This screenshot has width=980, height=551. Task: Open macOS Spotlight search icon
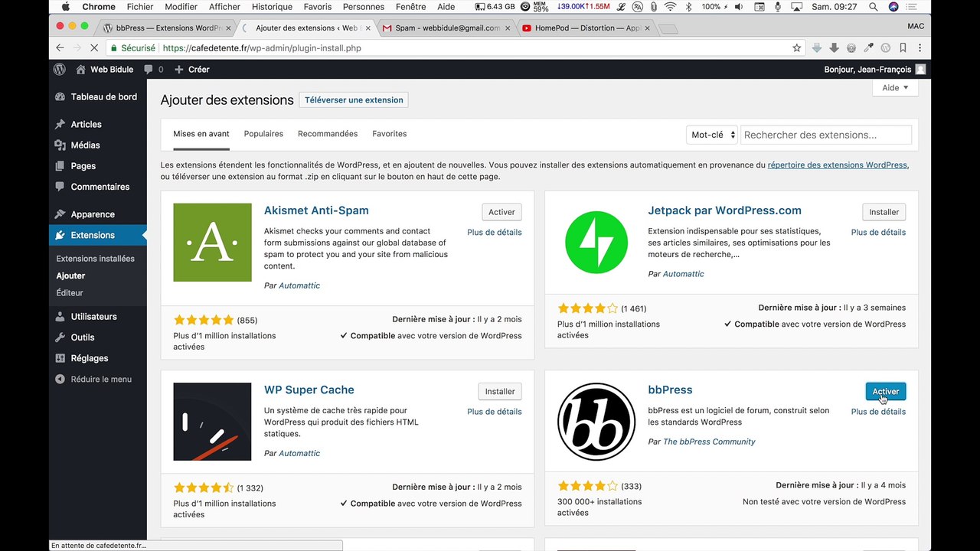click(874, 7)
